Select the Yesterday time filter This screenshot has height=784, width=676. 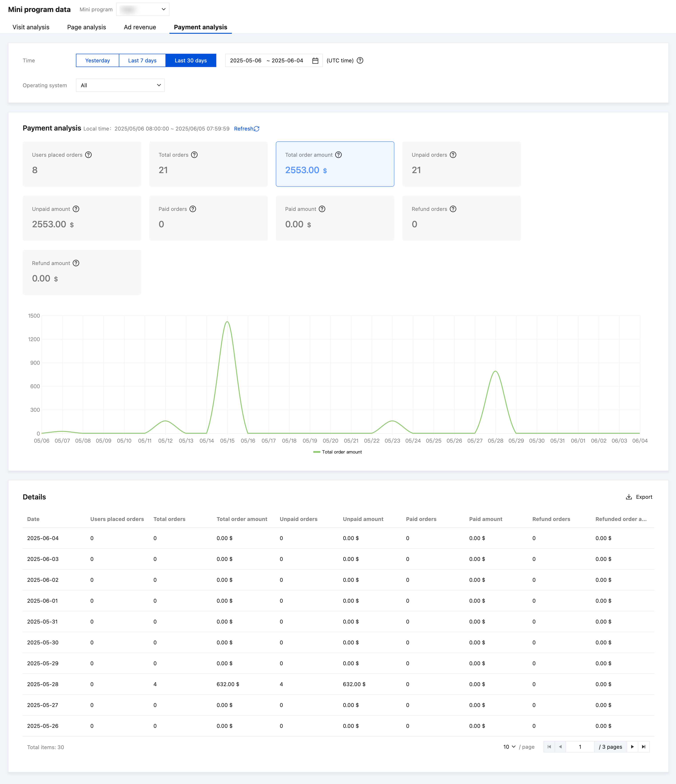click(97, 61)
